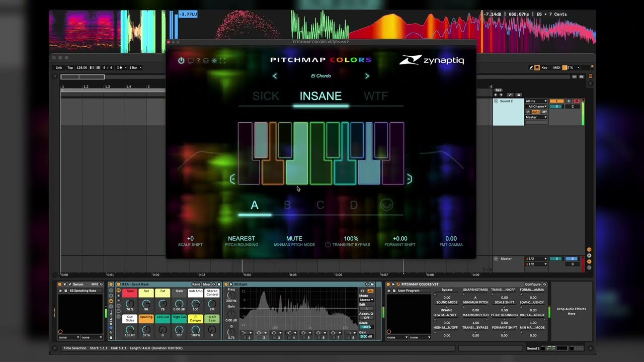
Task: Select the WTF sound mode
Action: [x=376, y=96]
